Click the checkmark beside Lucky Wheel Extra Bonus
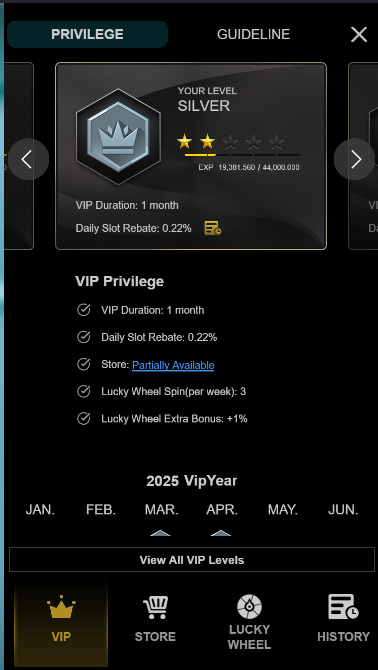Viewport: 378px width, 670px height. [84, 418]
